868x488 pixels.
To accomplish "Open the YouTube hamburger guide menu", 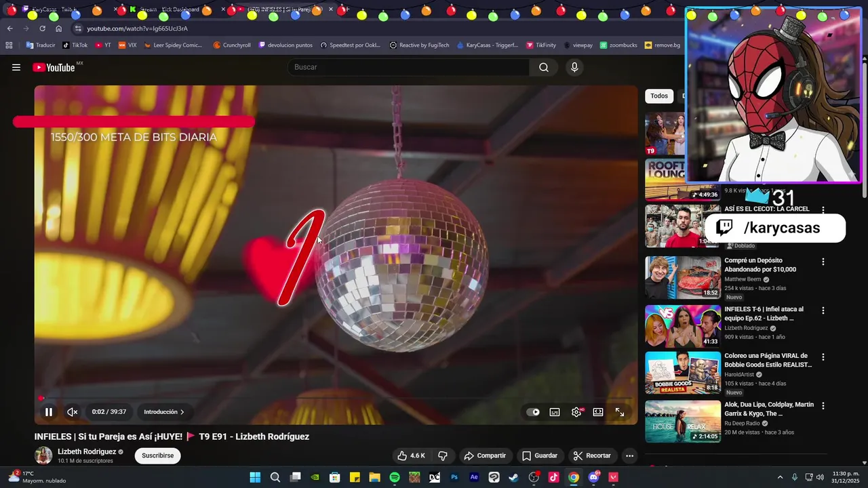I will point(16,67).
